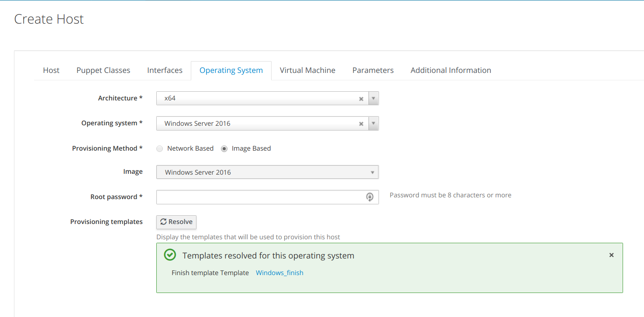Select the Operating System tab
Viewport: 644px width, 317px height.
pyautogui.click(x=231, y=70)
